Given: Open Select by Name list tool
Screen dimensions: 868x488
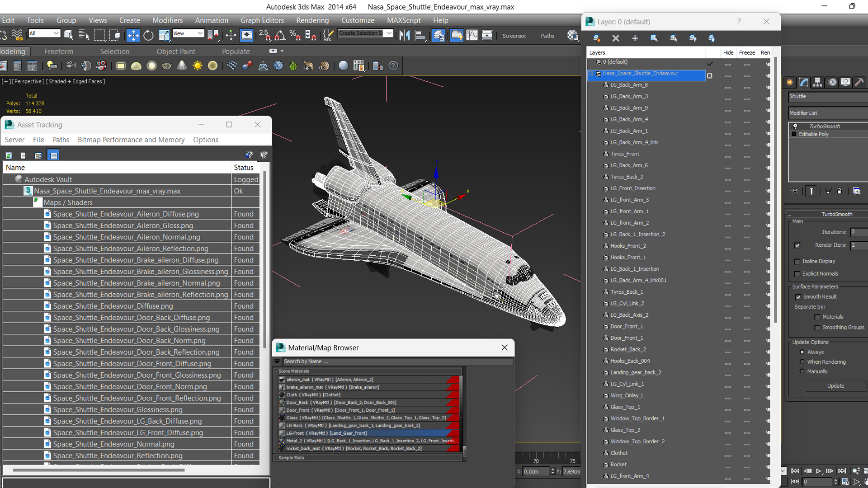Looking at the screenshot, I should [84, 35].
